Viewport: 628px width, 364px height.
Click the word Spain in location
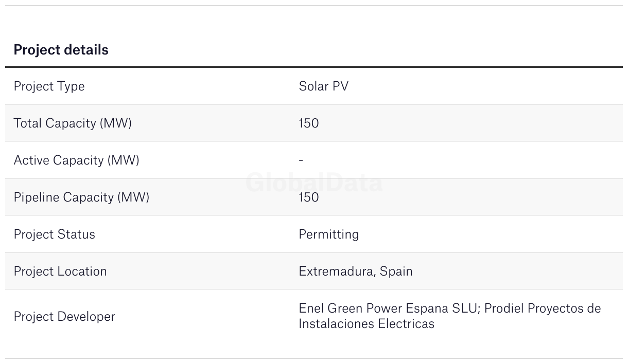396,271
